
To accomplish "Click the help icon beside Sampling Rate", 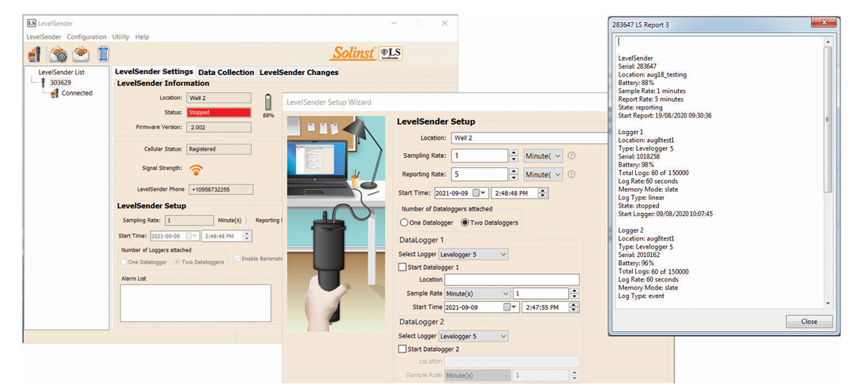I will click(x=572, y=155).
